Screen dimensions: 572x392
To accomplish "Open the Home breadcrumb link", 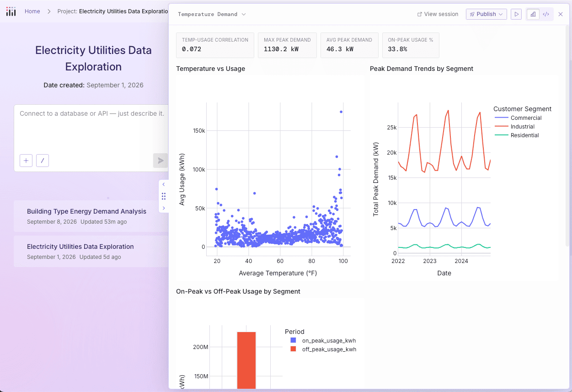I will [32, 11].
